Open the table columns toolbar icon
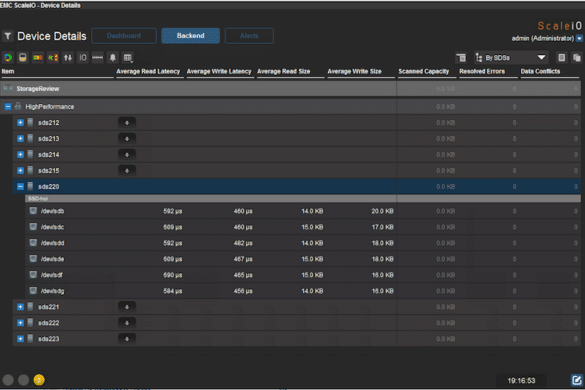Viewport: 585px width, 390px height. 128,57
